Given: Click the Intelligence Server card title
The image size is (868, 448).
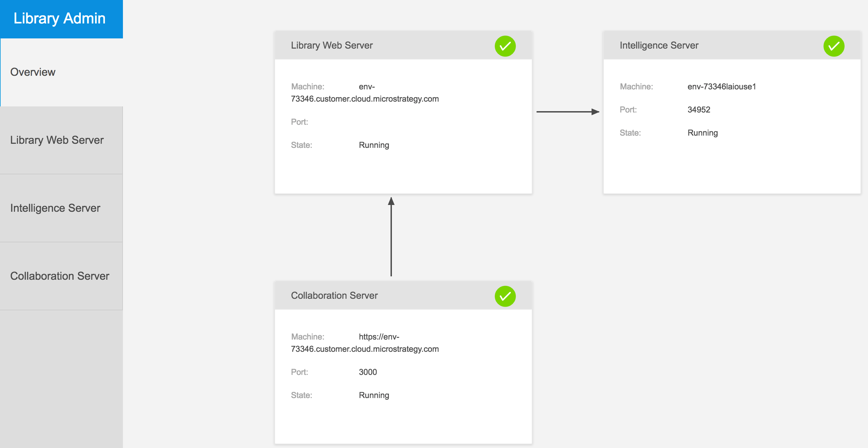Looking at the screenshot, I should (x=659, y=45).
